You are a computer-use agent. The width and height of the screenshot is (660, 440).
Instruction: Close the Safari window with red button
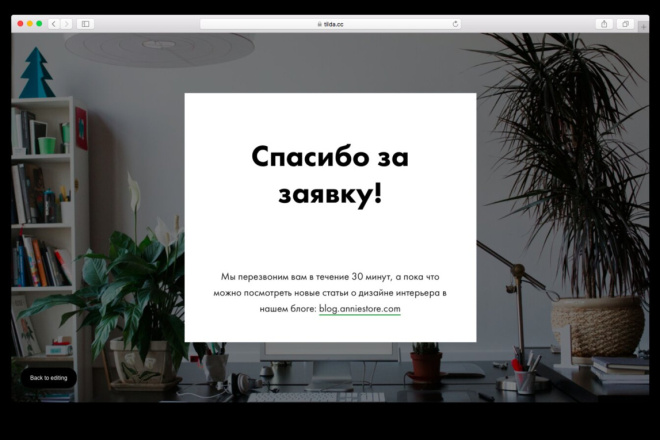tap(20, 24)
